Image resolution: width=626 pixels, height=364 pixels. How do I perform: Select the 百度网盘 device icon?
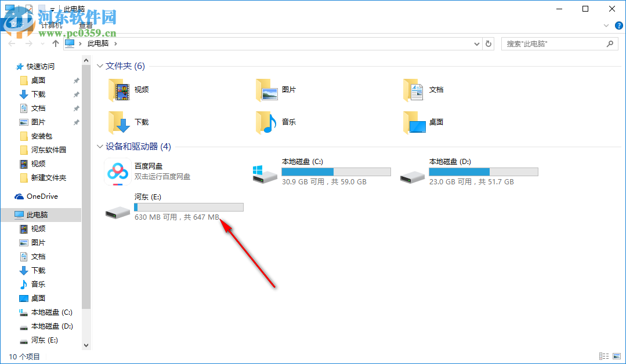pos(118,172)
